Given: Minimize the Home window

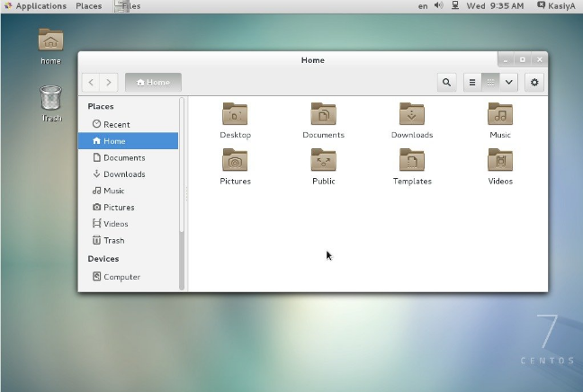Looking at the screenshot, I should pyautogui.click(x=506, y=60).
